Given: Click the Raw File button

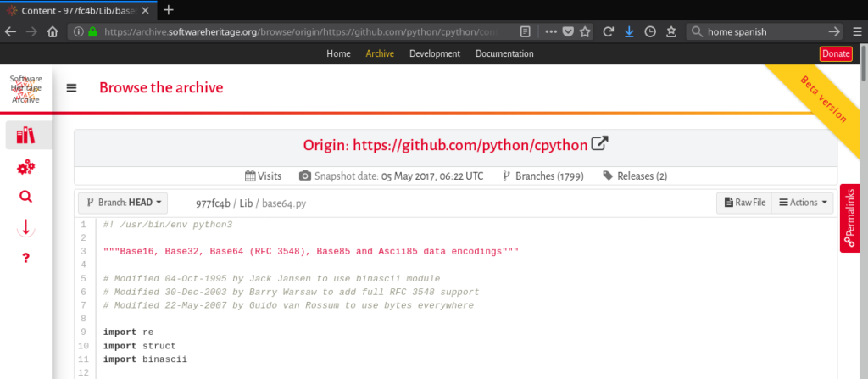Looking at the screenshot, I should 744,203.
